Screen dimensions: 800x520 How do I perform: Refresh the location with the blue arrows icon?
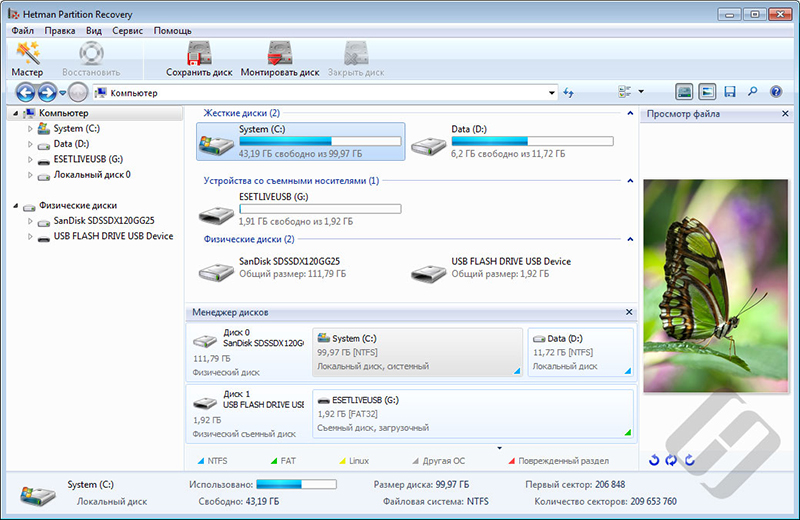point(569,93)
